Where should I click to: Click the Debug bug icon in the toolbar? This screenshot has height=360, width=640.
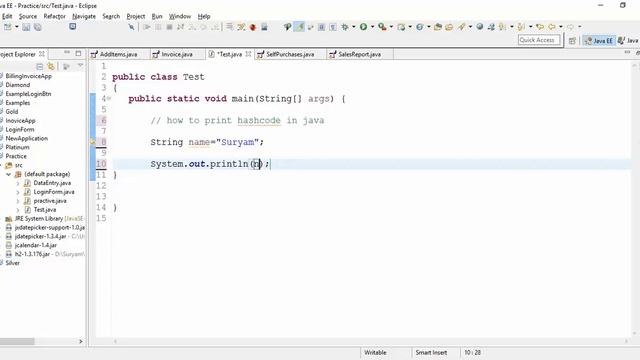(x=345, y=27)
